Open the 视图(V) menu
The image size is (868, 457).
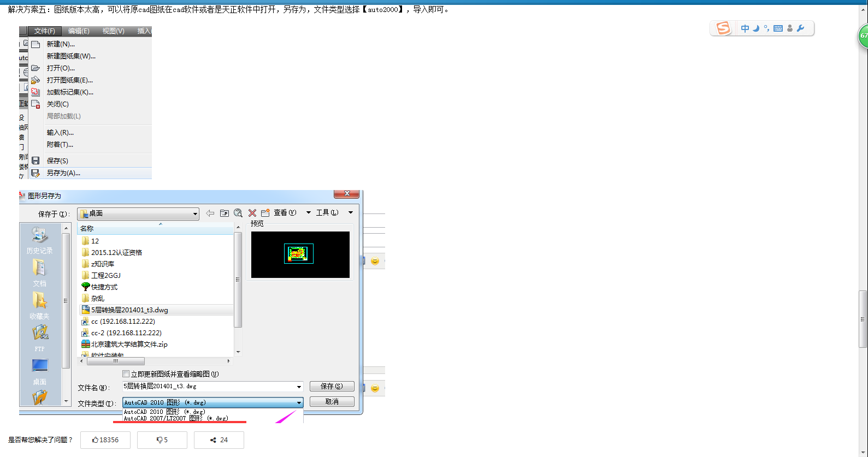pyautogui.click(x=114, y=31)
